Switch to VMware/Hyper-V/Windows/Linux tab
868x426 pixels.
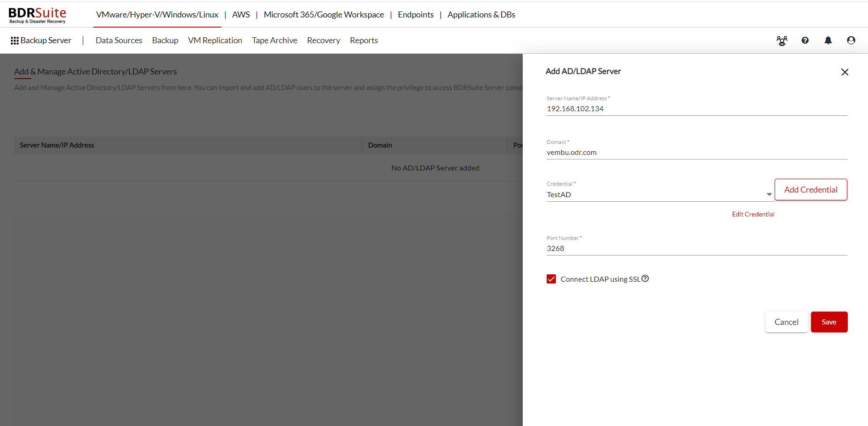157,15
